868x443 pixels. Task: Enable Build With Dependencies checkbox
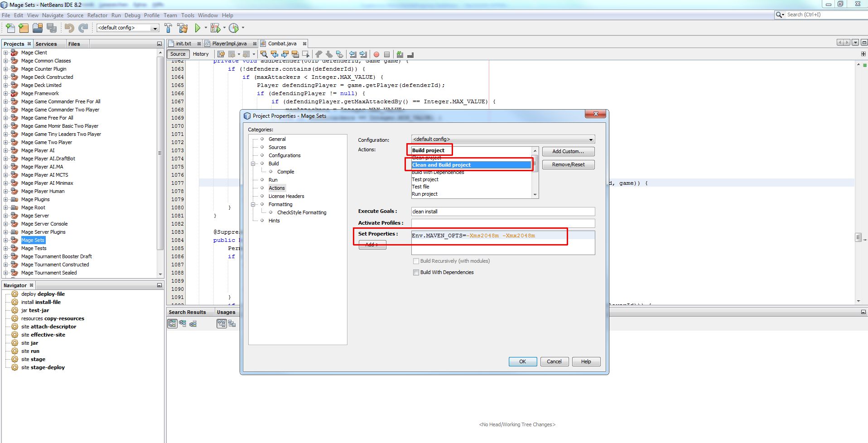point(416,272)
